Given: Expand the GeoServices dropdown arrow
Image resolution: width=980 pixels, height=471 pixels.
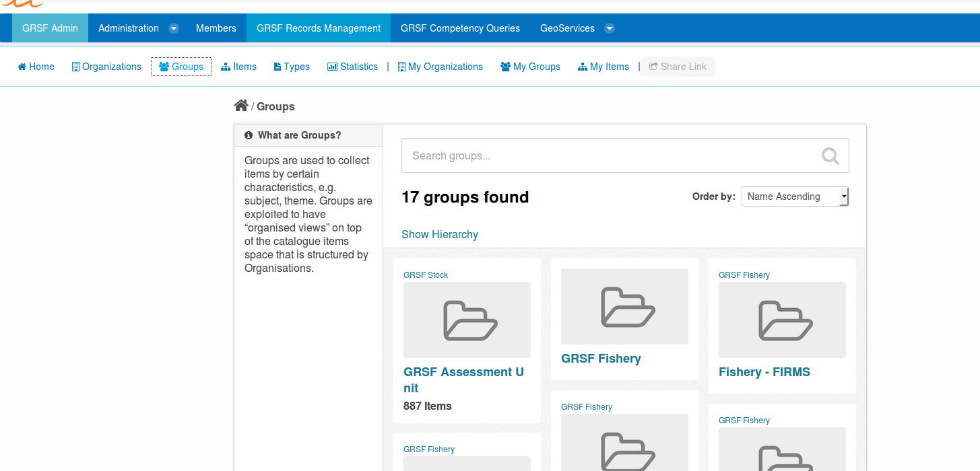Looking at the screenshot, I should (610, 28).
